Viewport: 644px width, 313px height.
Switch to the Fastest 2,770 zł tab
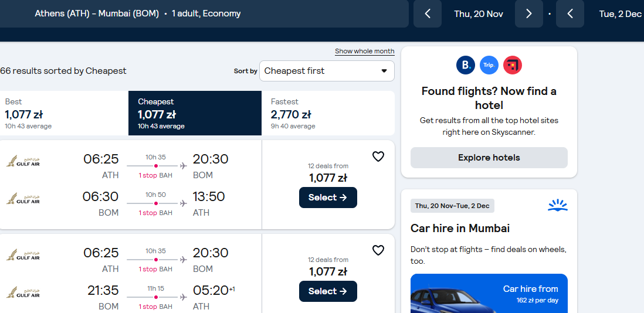(328, 113)
